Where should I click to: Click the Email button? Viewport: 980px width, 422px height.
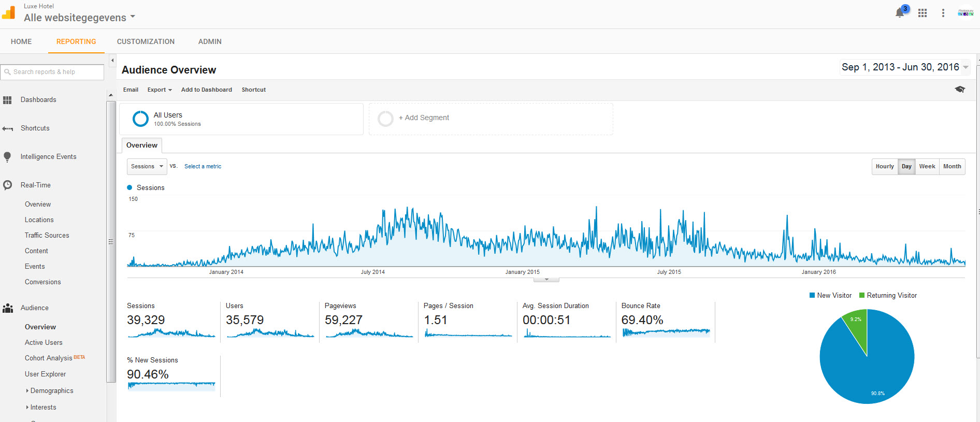point(131,90)
